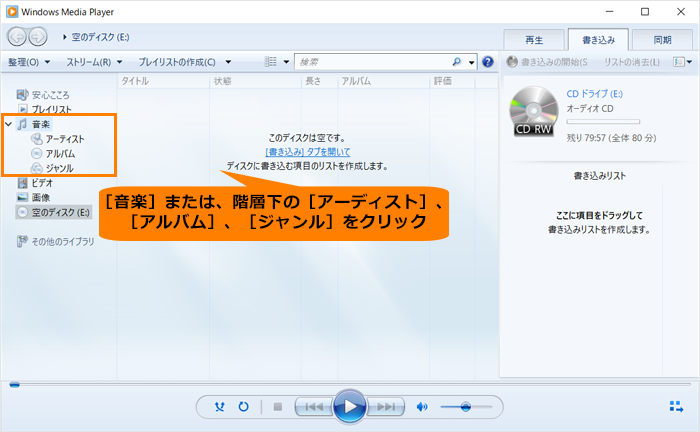Sort by the タイトル column header
This screenshot has width=700, height=432.
pos(135,81)
